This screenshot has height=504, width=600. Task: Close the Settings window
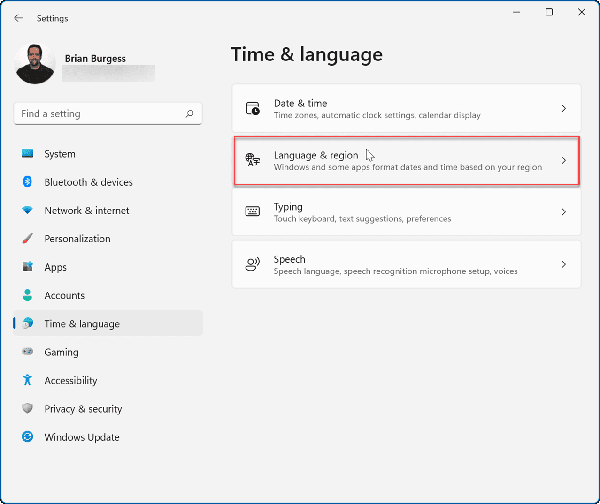tap(582, 12)
